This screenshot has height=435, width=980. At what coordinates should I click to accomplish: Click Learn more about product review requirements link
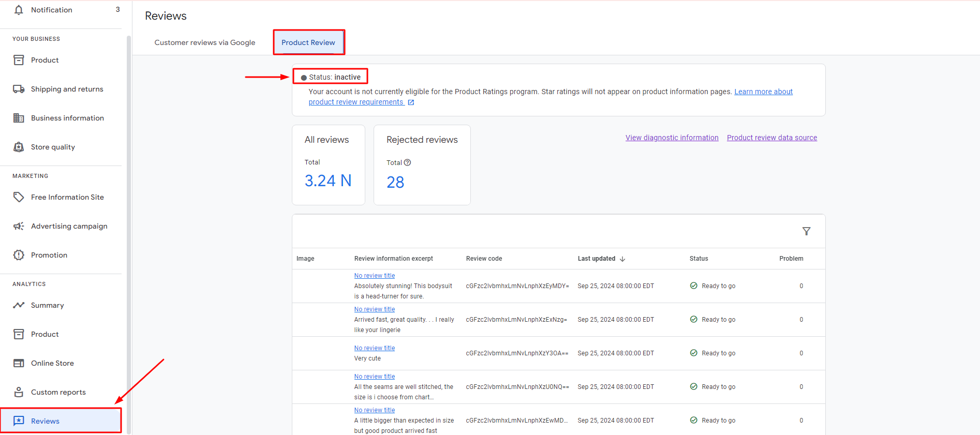click(x=763, y=92)
